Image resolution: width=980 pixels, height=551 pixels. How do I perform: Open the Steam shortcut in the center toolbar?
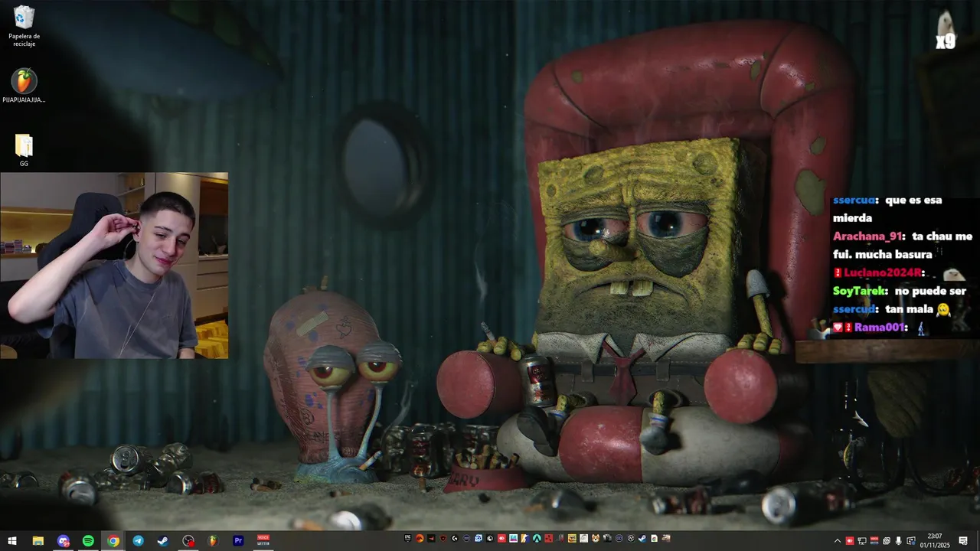point(642,539)
